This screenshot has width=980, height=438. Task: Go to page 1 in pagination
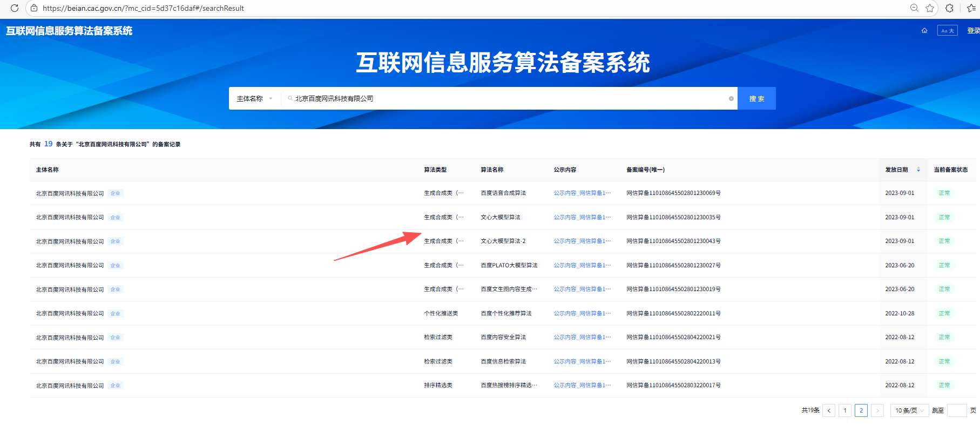coord(845,410)
